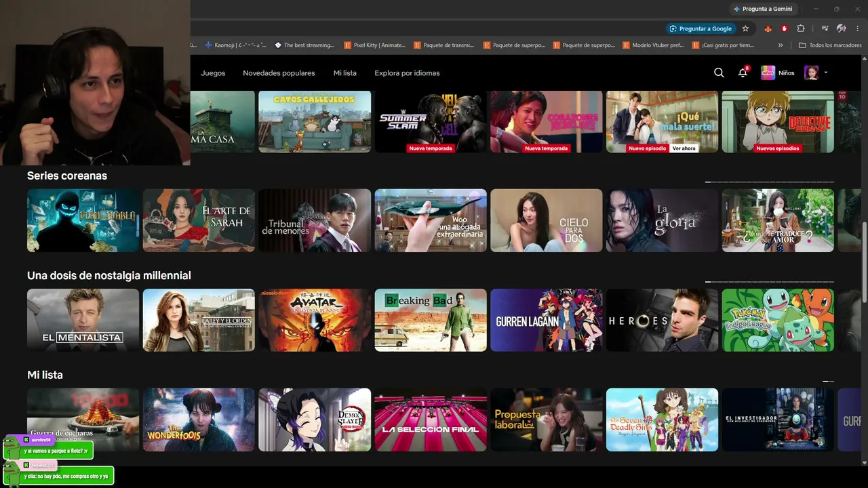Open ¿Cómo se traduce este amor? card
868x488 pixels.
point(778,220)
